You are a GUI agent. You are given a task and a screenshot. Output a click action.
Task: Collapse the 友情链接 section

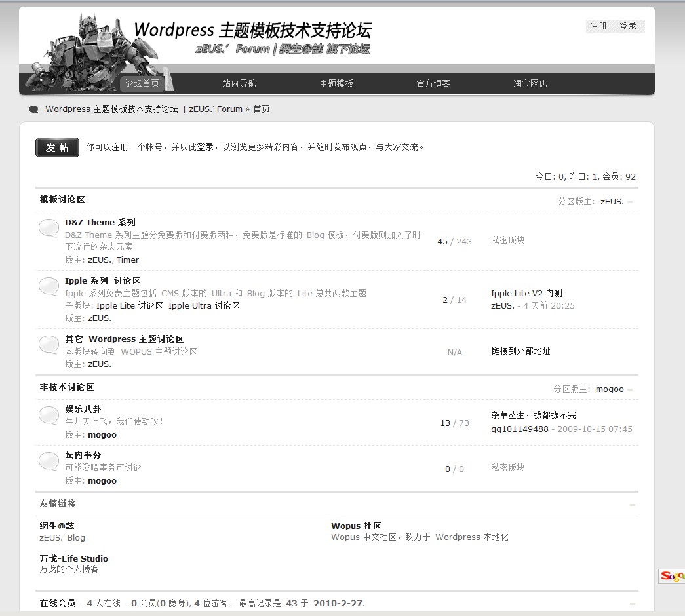632,505
